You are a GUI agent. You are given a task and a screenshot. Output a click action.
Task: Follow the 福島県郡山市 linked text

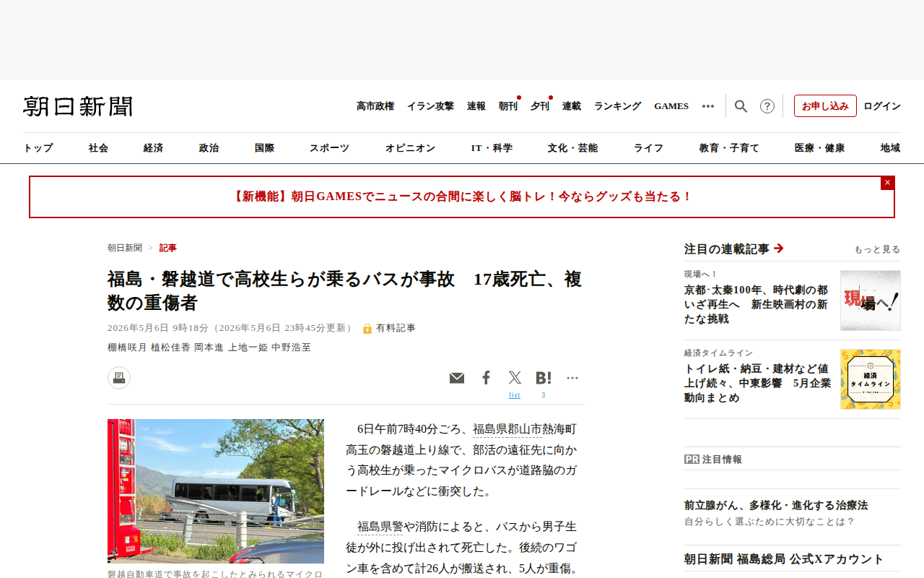click(x=507, y=429)
